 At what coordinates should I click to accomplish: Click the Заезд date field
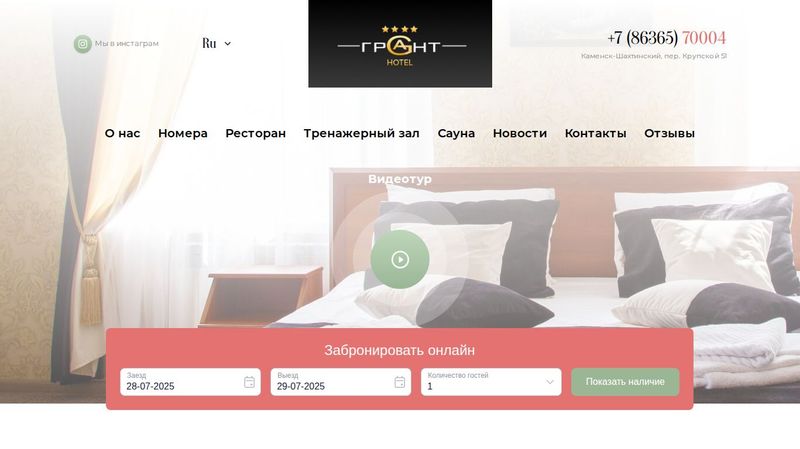click(x=190, y=382)
